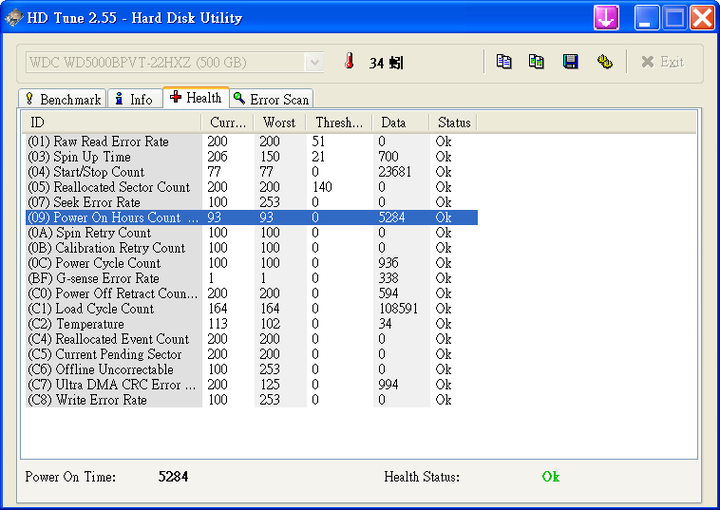Sort by the Curr... column header
720x510 pixels.
(227, 123)
